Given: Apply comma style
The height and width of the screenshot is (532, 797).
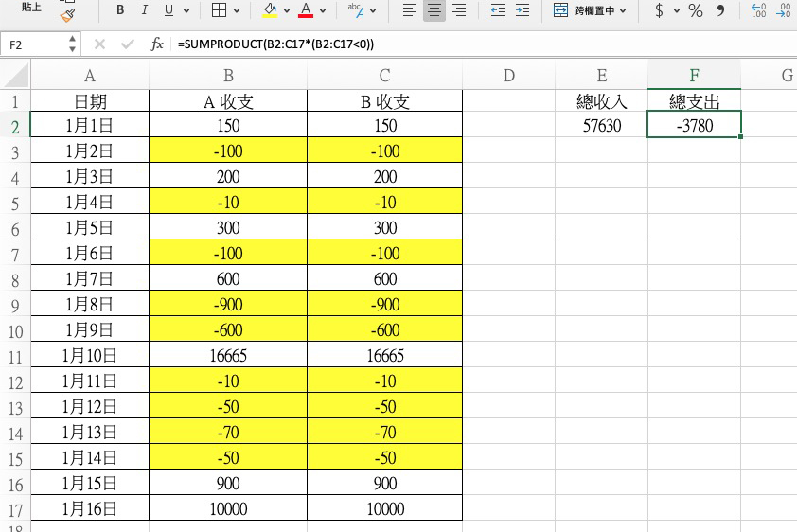Looking at the screenshot, I should click(x=720, y=9).
